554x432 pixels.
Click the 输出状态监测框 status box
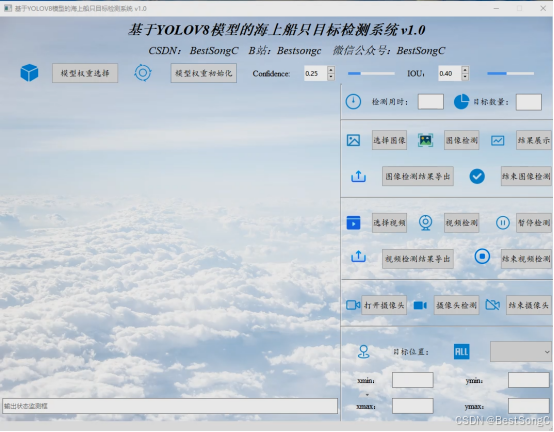pos(170,406)
